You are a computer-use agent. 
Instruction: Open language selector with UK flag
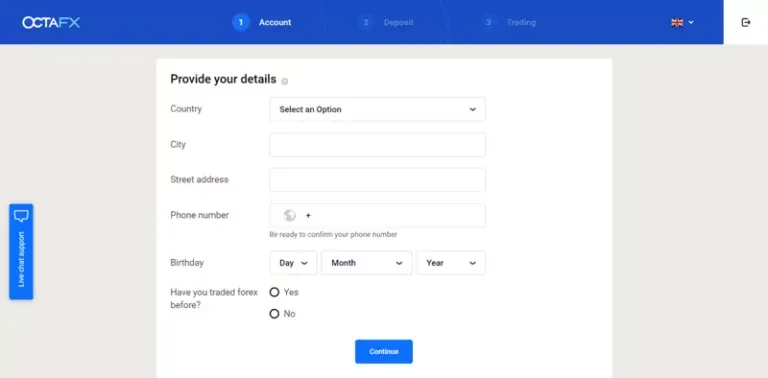click(x=682, y=23)
